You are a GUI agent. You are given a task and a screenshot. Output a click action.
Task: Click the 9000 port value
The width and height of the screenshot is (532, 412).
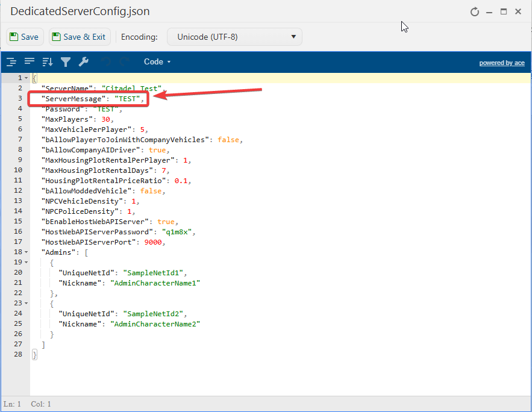pyautogui.click(x=152, y=242)
